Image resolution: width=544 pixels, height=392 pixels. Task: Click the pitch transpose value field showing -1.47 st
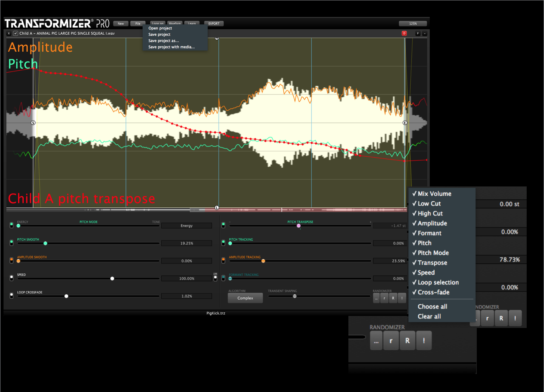tap(390, 225)
